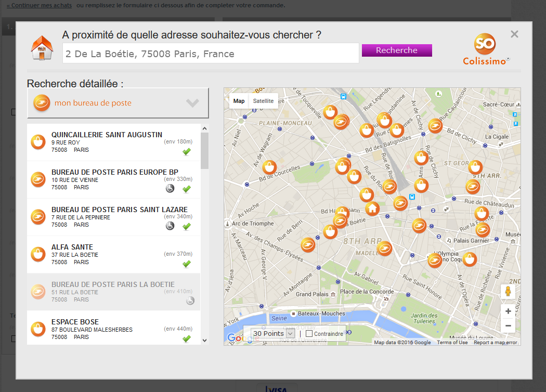546x392 pixels.
Task: Click post office marker near Bd de Clichy
Action: [435, 126]
